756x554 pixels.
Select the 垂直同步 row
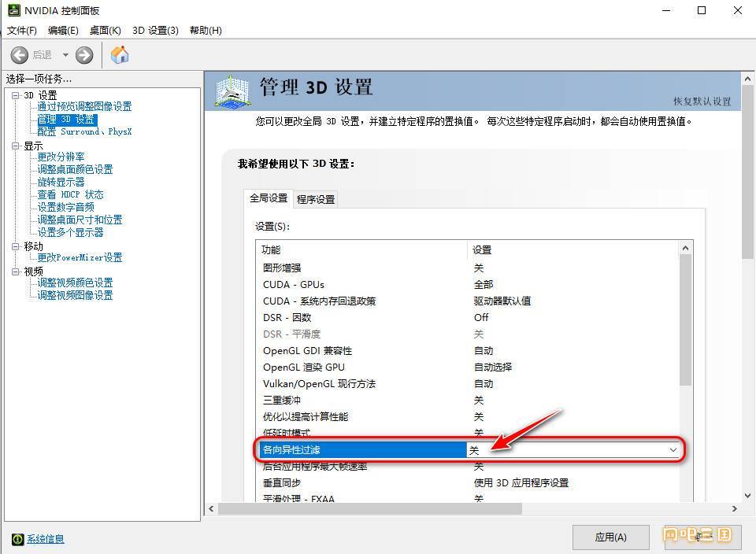pyautogui.click(x=468, y=482)
